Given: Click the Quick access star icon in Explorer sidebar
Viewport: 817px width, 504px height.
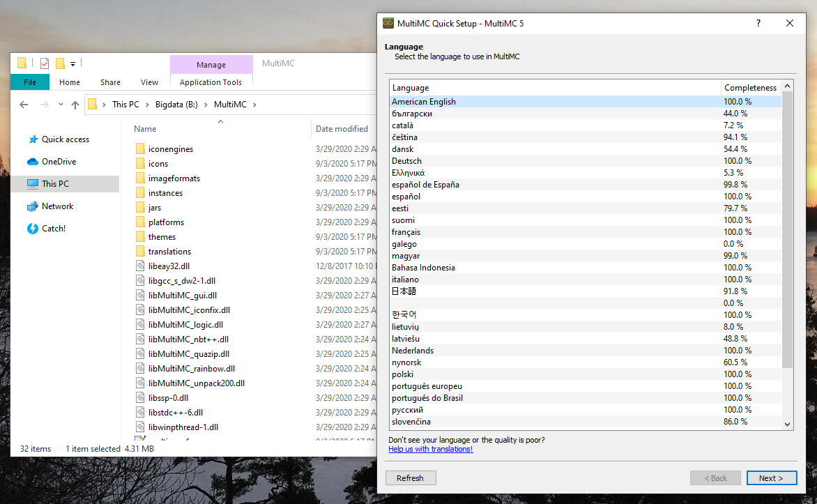Looking at the screenshot, I should coord(33,139).
